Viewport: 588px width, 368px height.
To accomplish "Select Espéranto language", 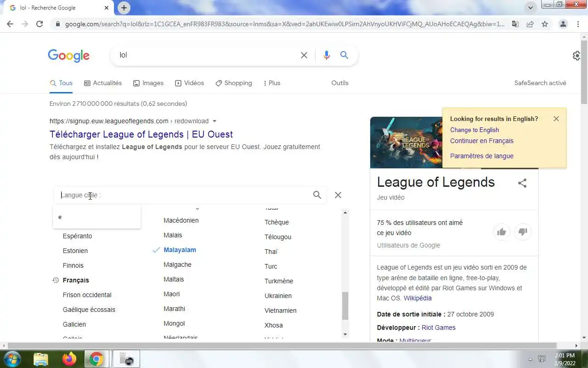I will tap(77, 236).
